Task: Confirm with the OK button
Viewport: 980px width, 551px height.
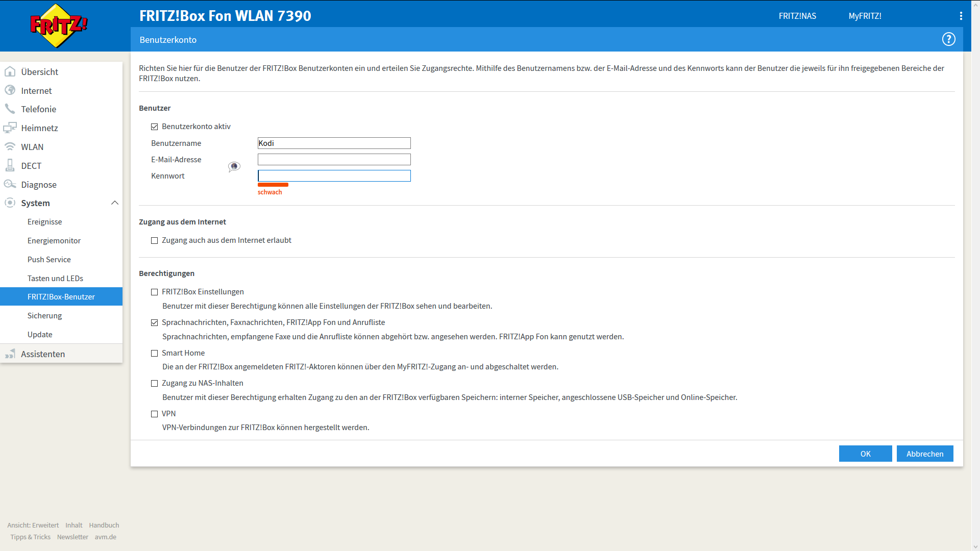Action: point(865,454)
